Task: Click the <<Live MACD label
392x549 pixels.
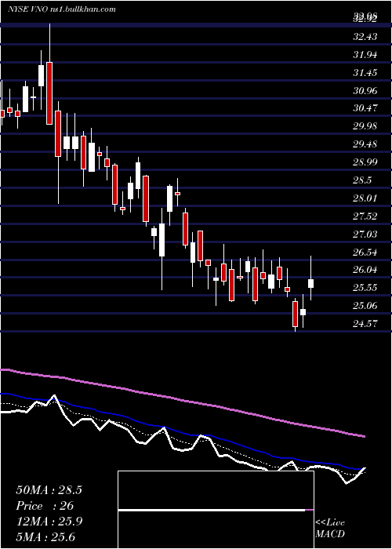Action: 330,528
